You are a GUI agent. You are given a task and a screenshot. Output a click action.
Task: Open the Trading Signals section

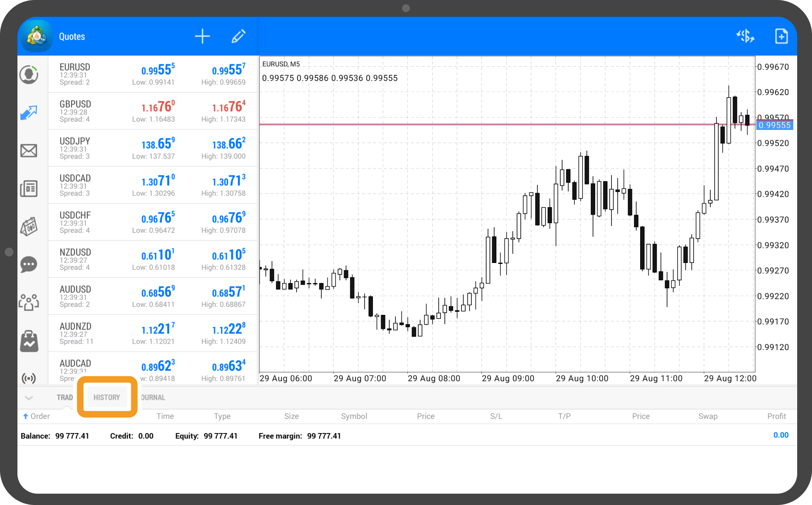(x=29, y=378)
